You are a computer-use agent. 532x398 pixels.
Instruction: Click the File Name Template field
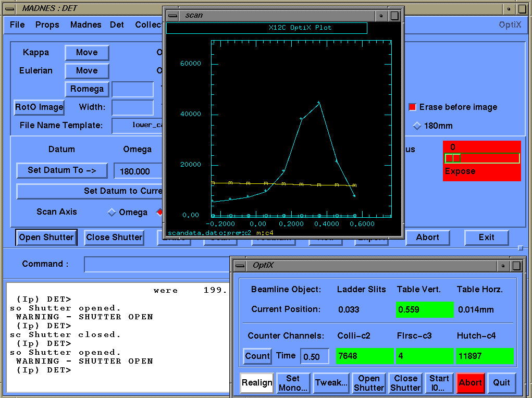click(x=137, y=126)
